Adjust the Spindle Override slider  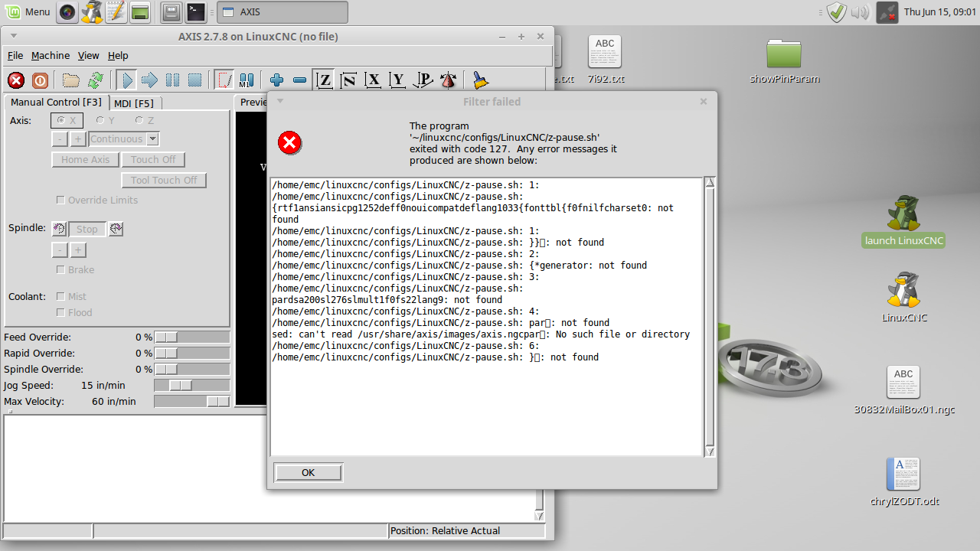point(192,370)
